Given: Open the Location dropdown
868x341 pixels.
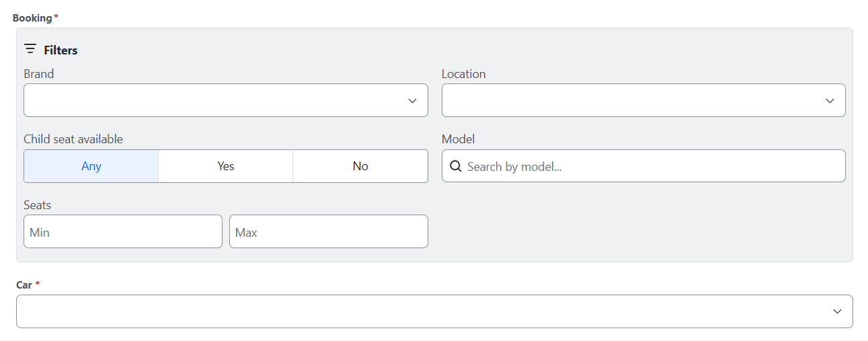Looking at the screenshot, I should 643,100.
